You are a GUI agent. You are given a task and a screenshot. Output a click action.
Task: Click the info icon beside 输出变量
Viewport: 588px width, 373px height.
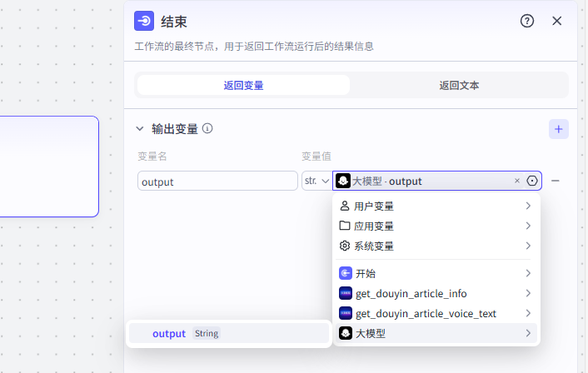point(207,128)
